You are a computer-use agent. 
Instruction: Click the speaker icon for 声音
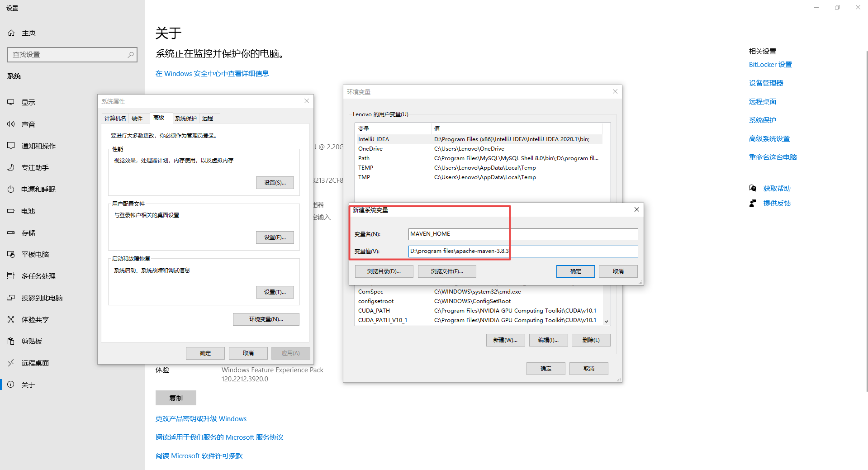(11, 124)
